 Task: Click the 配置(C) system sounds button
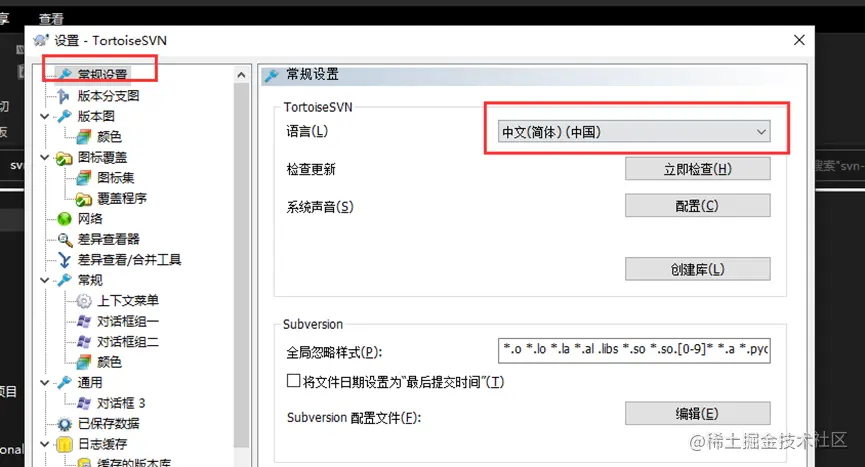click(x=697, y=206)
